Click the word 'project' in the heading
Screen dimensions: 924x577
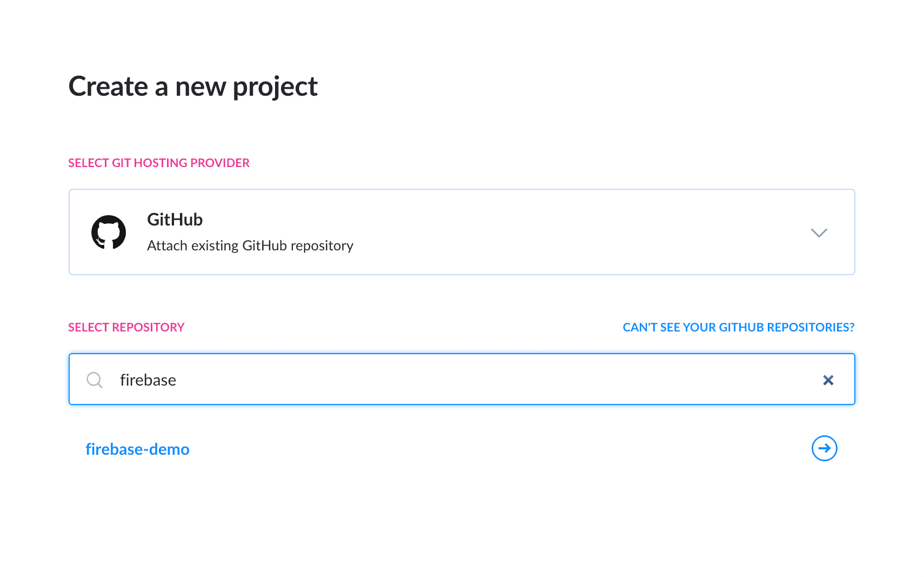275,88
